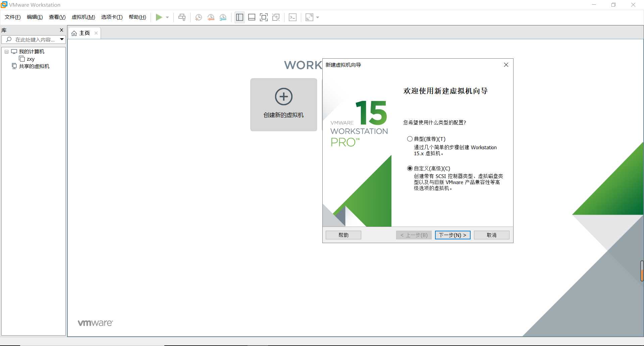Open the library search filter dropdown
The width and height of the screenshot is (644, 346).
[x=62, y=39]
